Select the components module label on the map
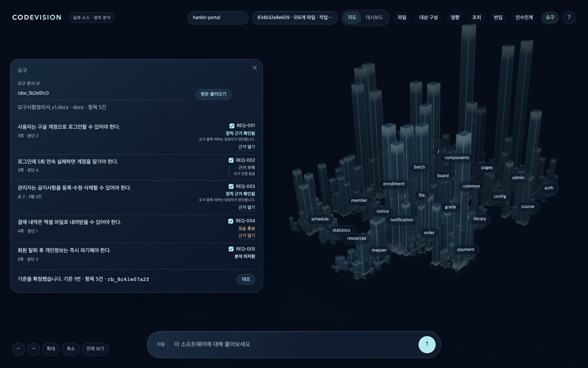Screen dimensions: 588x368 pos(457,158)
